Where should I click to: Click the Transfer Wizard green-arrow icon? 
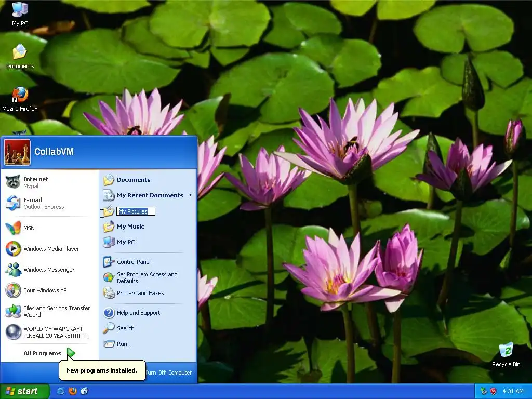(x=13, y=311)
